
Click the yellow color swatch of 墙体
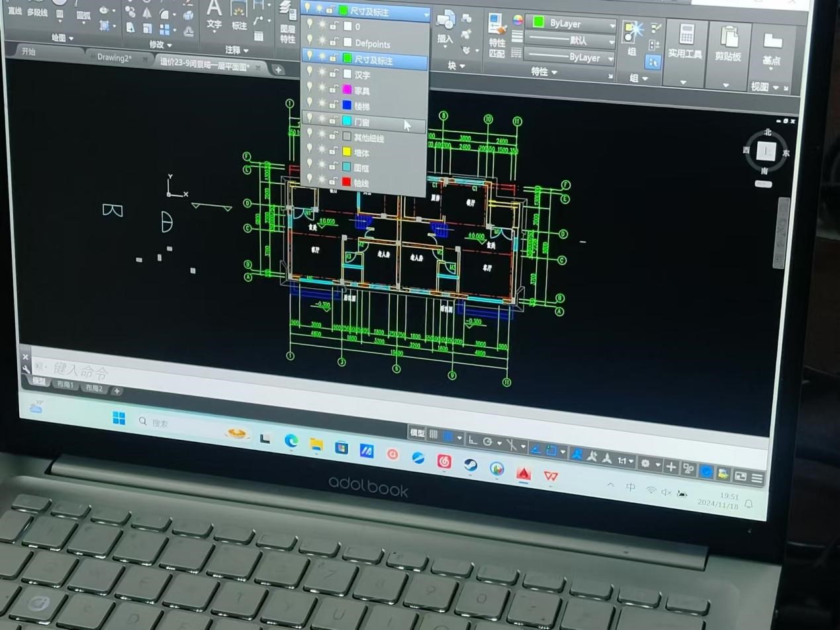click(x=347, y=152)
